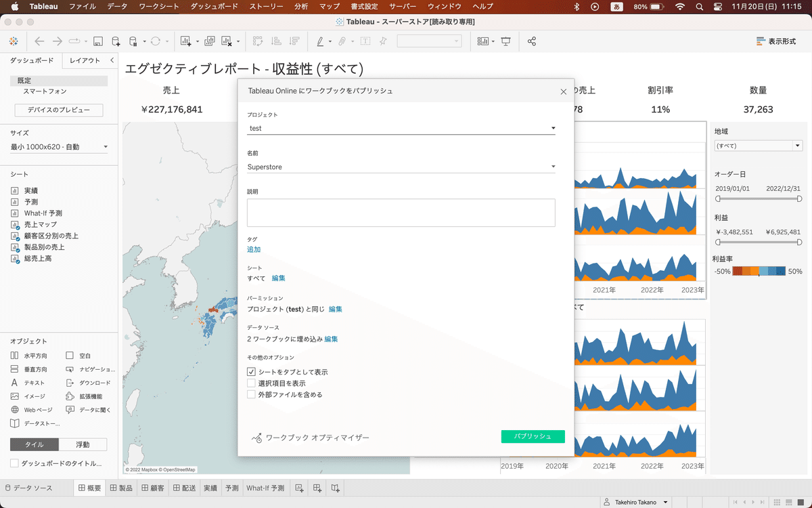Screen dimensions: 812x508
Task: Click the 利益 profit range slider
Action: (x=759, y=242)
